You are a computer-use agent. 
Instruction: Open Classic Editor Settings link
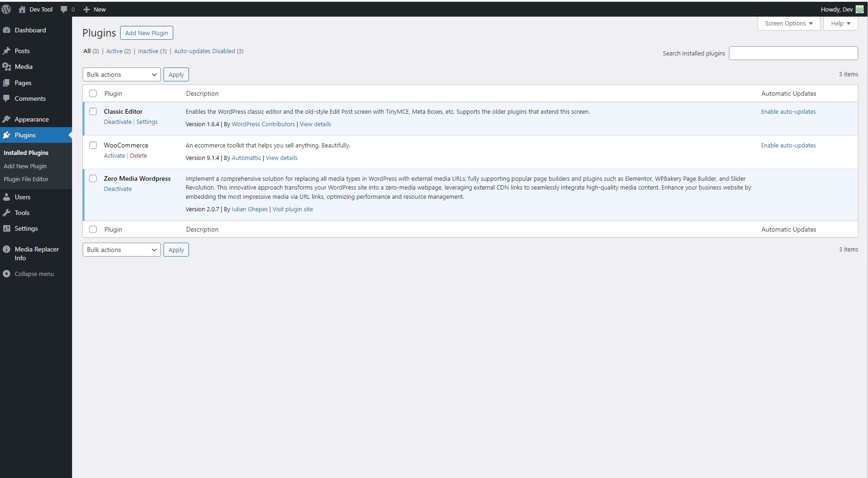coord(147,122)
